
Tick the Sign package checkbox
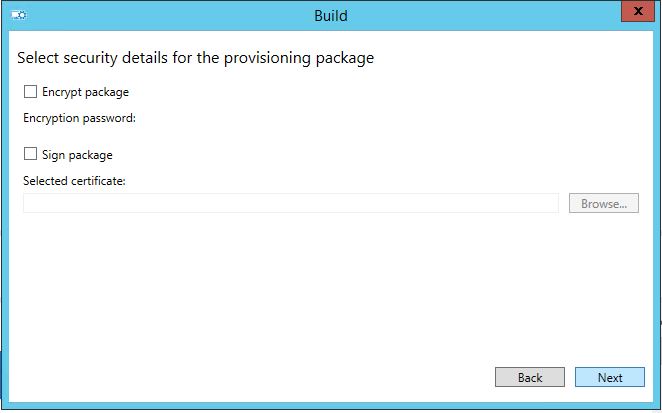[30, 154]
